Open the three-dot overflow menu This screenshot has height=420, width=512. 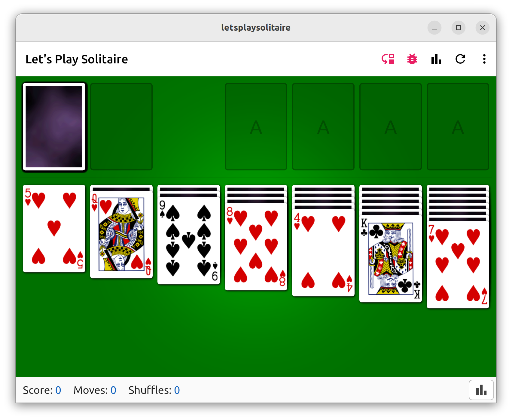tap(484, 59)
